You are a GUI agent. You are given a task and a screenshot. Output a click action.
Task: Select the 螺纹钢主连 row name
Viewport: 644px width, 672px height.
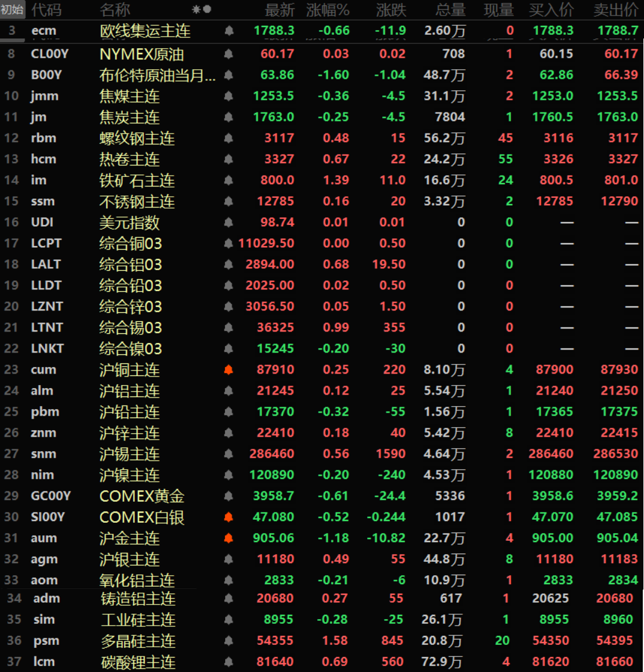137,138
